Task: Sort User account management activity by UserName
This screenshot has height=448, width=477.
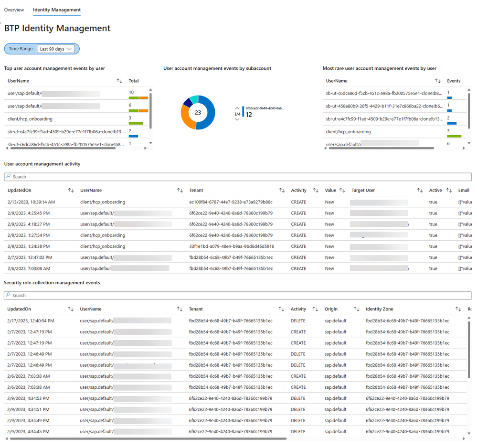Action: (x=180, y=190)
